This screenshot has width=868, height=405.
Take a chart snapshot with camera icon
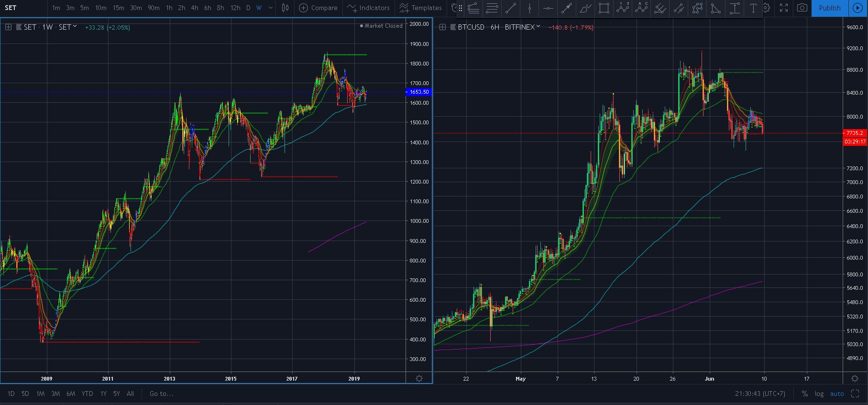point(802,8)
